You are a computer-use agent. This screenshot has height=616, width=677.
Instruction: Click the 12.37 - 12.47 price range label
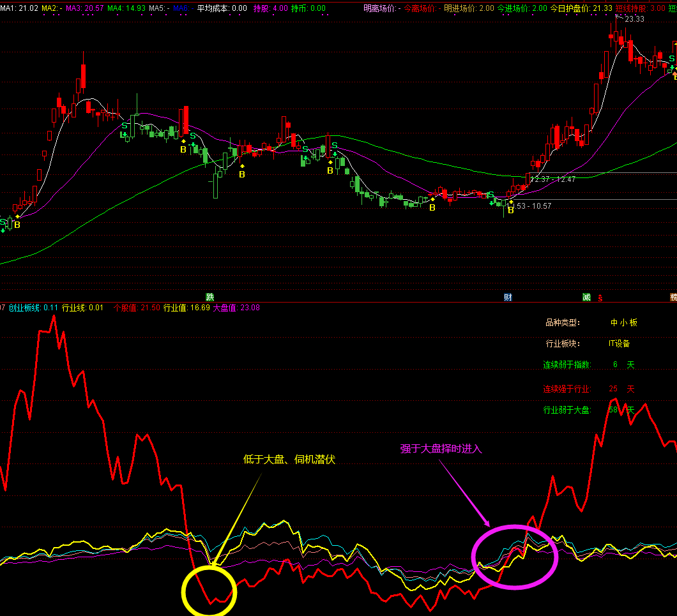[553, 179]
